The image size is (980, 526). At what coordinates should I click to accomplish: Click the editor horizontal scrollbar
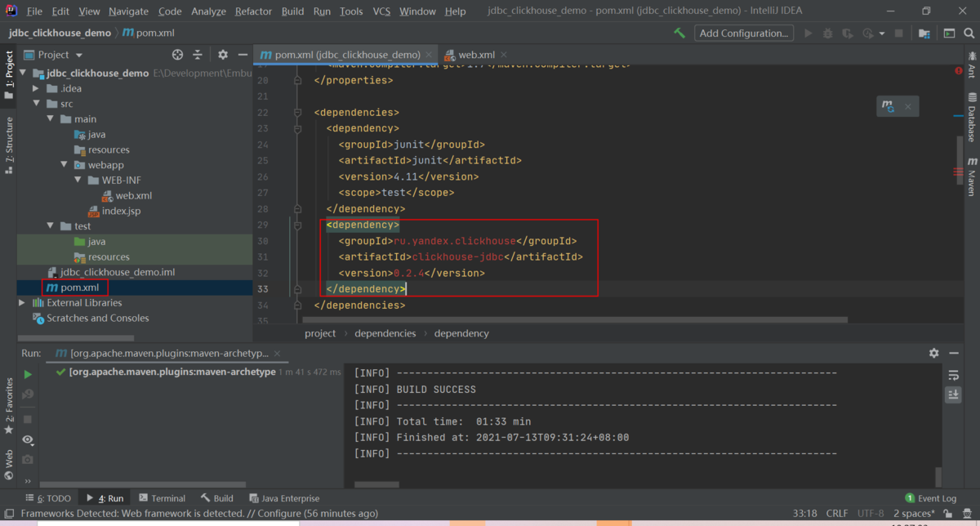[x=575, y=319]
